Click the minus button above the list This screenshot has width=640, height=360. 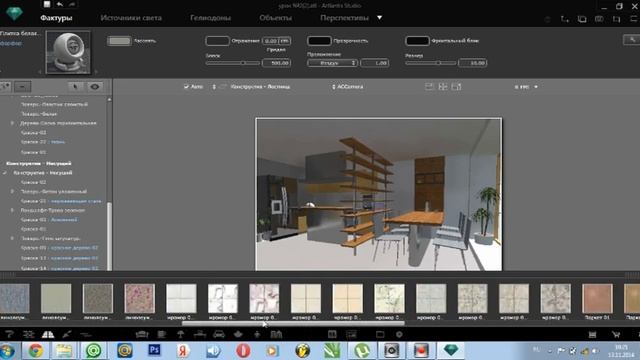pyautogui.click(x=22, y=87)
